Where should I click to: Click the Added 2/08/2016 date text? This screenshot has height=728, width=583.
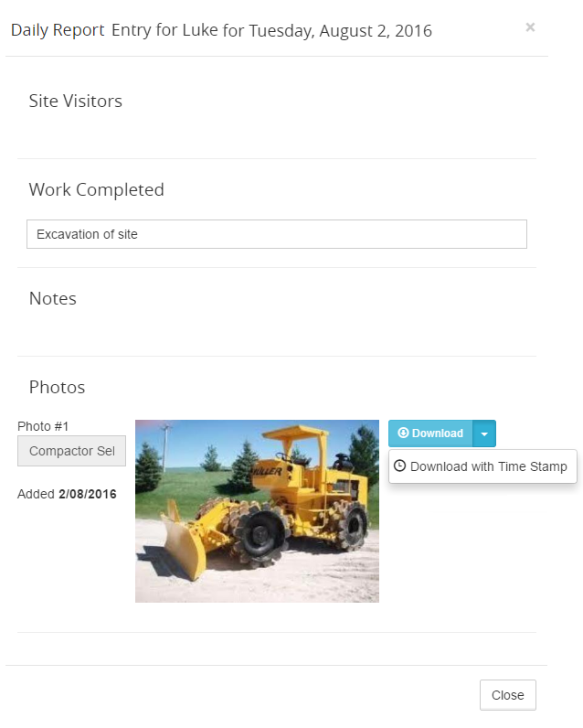(67, 494)
